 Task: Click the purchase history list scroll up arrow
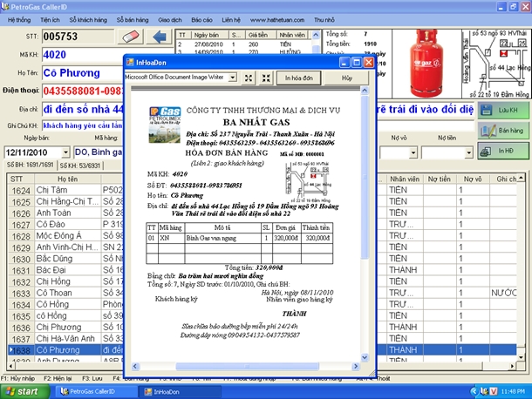(x=316, y=35)
